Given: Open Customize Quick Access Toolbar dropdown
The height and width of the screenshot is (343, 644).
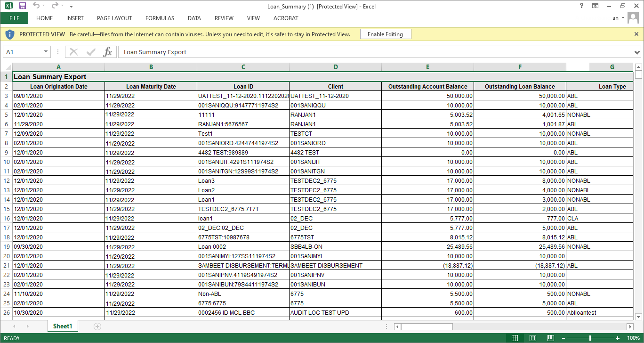Looking at the screenshot, I should pos(71,7).
